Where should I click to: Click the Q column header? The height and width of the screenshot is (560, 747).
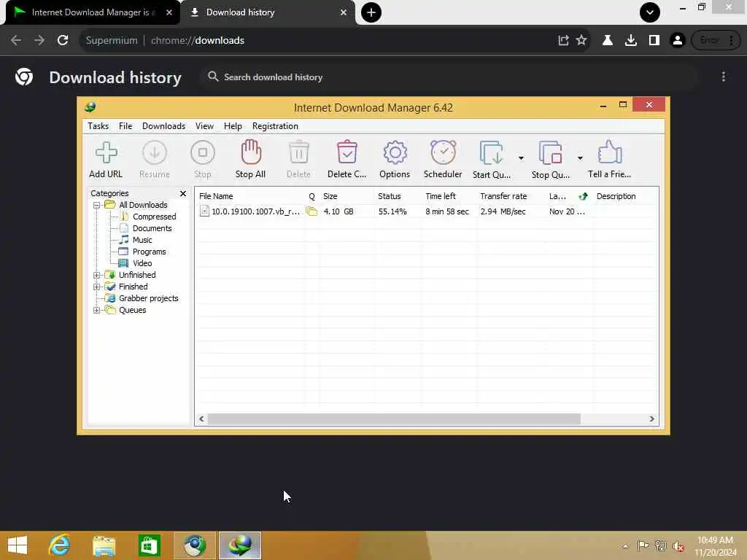click(311, 197)
